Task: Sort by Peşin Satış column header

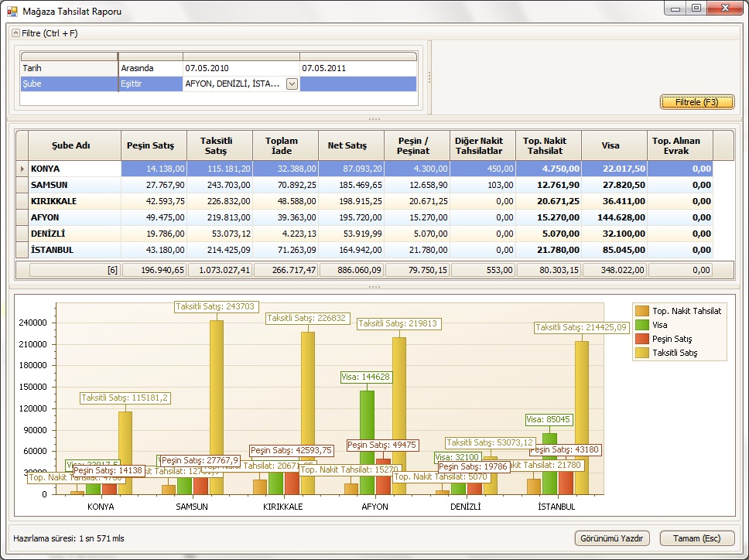Action: click(x=153, y=145)
